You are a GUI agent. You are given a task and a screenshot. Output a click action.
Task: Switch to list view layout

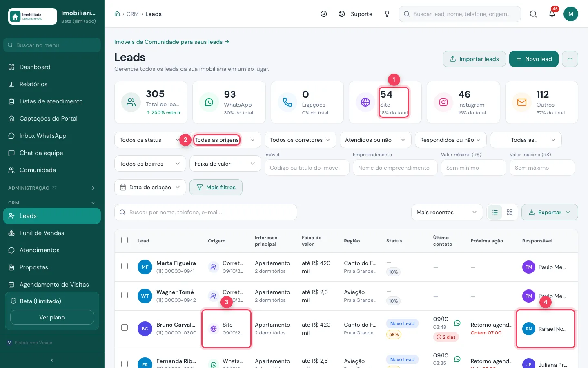coord(495,212)
